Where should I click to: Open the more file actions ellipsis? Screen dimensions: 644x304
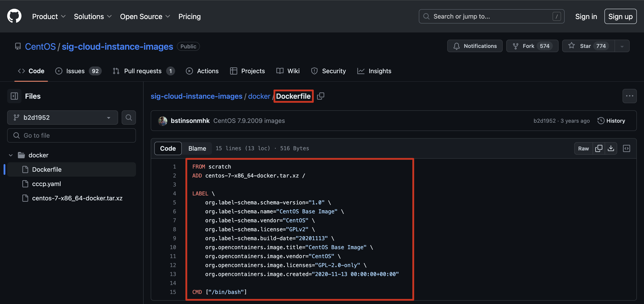click(629, 96)
